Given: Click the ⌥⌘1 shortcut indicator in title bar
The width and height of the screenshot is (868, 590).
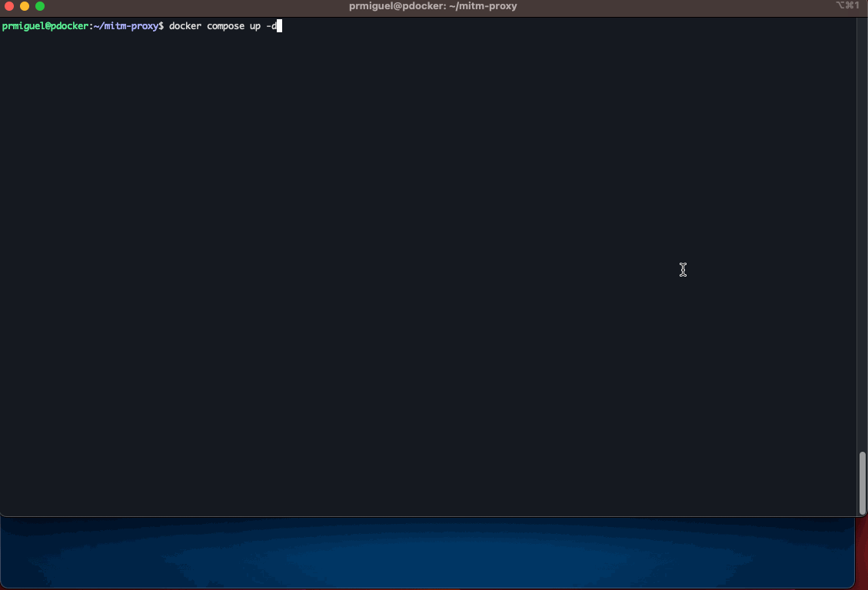Looking at the screenshot, I should pos(847,5).
